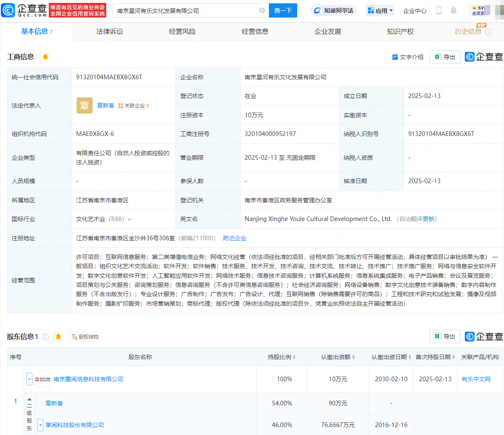Click the 54.00% shareholding cell
Image resolution: width=504 pixels, height=435 pixels.
pyautogui.click(x=282, y=403)
